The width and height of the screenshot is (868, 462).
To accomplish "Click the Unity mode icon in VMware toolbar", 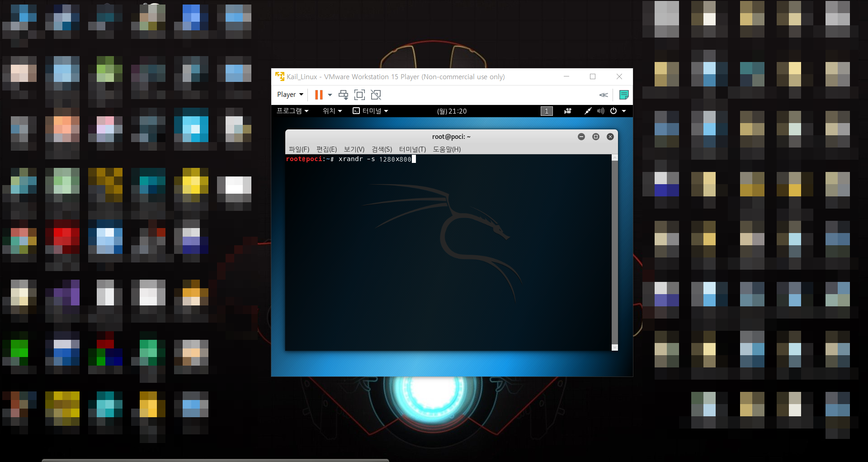I will pos(376,95).
